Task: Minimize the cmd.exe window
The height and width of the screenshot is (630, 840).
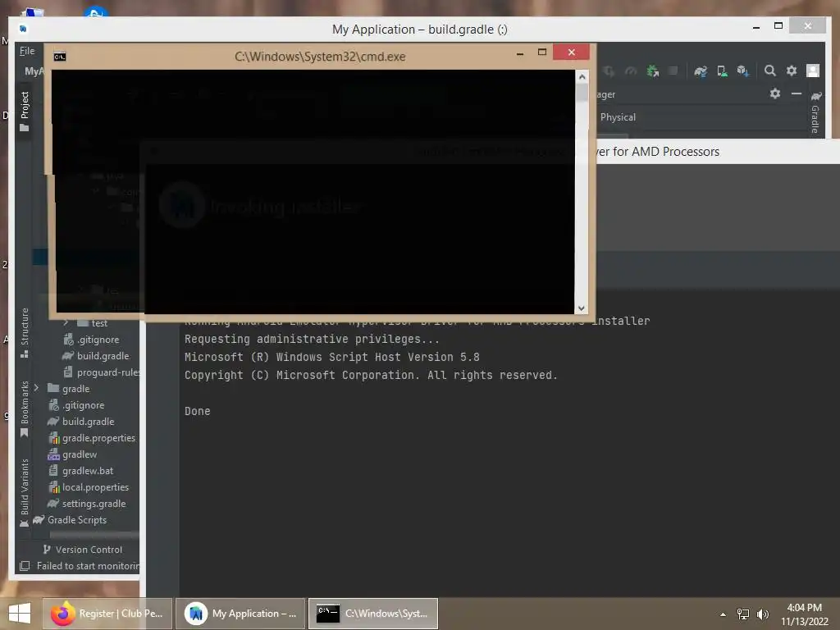Action: pos(519,53)
